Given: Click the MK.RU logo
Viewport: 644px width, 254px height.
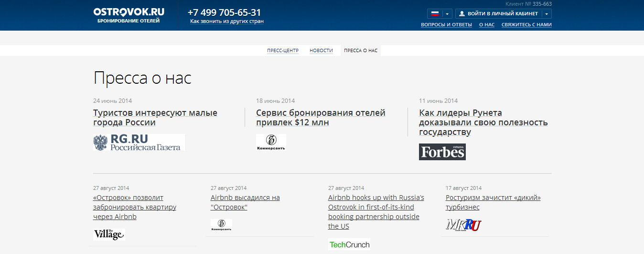Looking at the screenshot, I should (x=463, y=225).
